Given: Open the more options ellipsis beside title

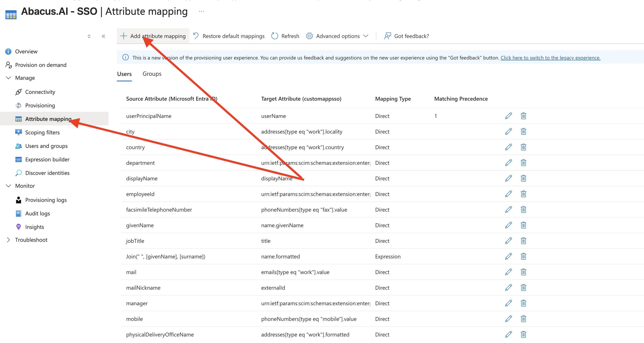Looking at the screenshot, I should (x=202, y=11).
